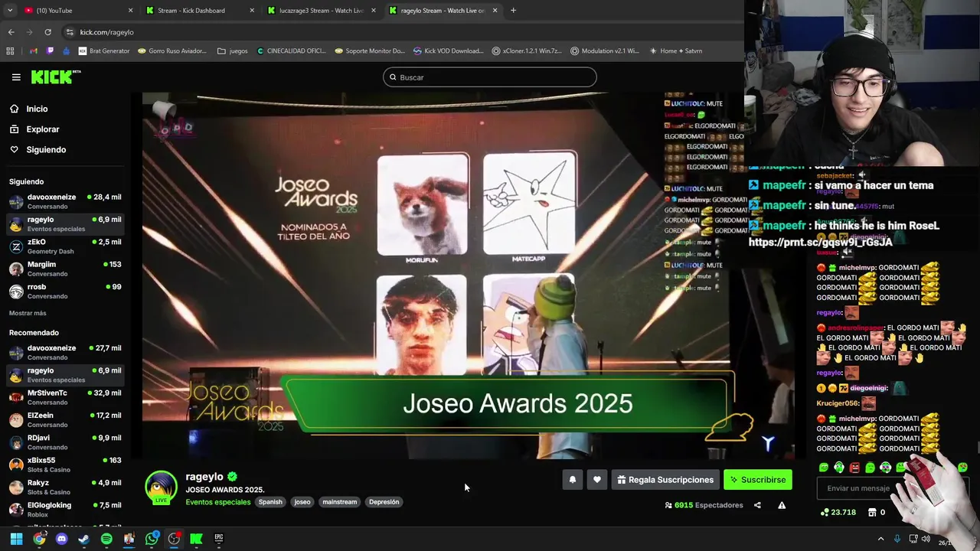Open RDjavi recommended channel
Viewport: 980px width, 551px height.
point(65,442)
